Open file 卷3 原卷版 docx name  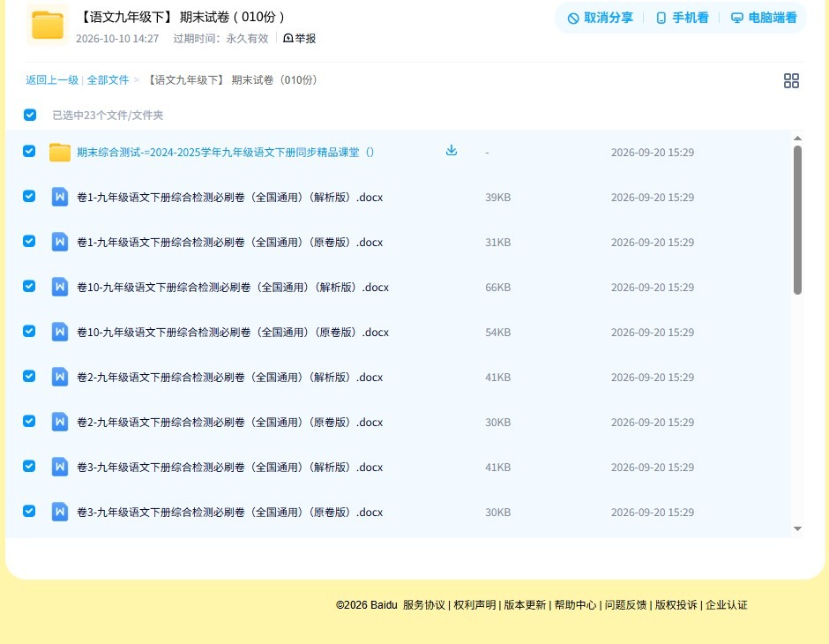point(230,512)
